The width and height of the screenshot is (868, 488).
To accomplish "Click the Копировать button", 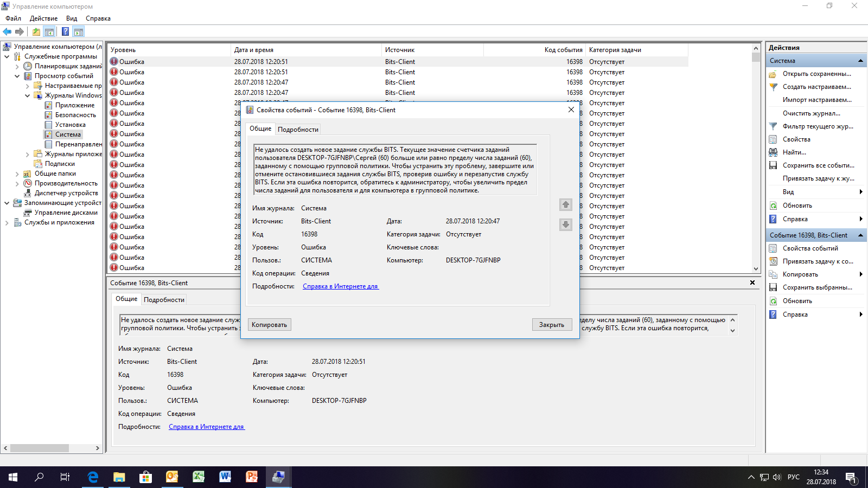I will tap(269, 325).
